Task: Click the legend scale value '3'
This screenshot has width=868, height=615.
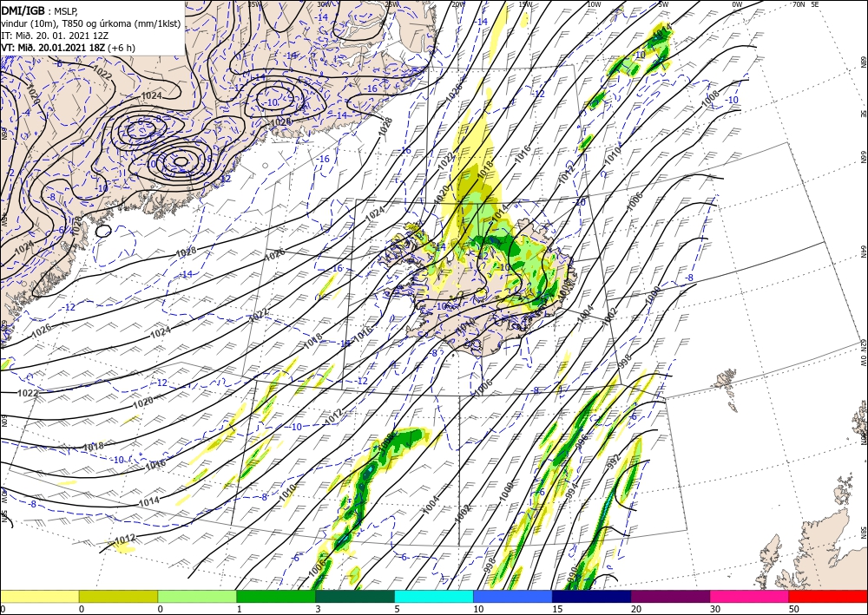Action: click(319, 609)
